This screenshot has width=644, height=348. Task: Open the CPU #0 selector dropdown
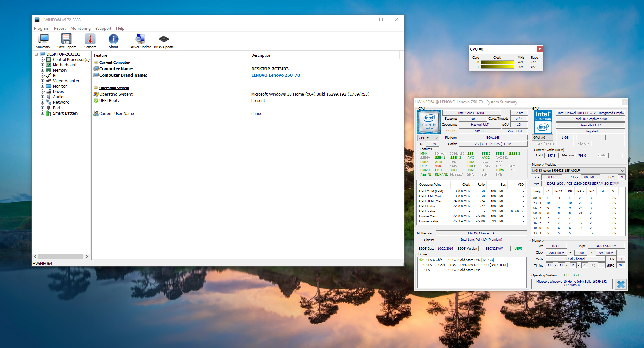428,138
